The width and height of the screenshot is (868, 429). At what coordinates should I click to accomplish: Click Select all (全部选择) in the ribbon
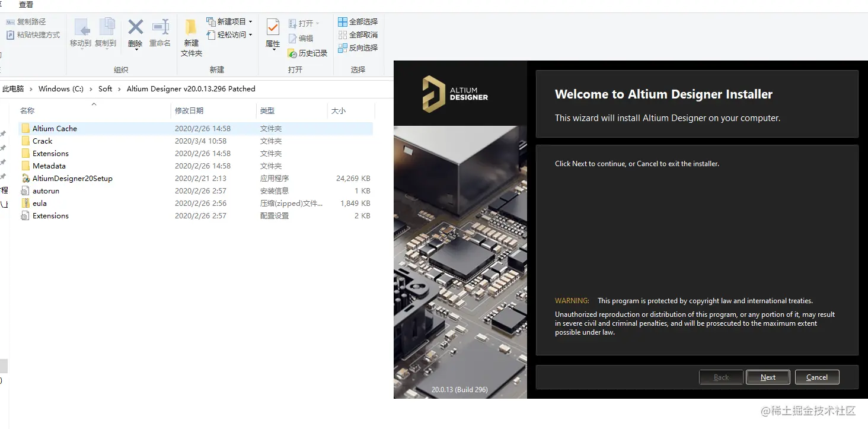coord(358,22)
